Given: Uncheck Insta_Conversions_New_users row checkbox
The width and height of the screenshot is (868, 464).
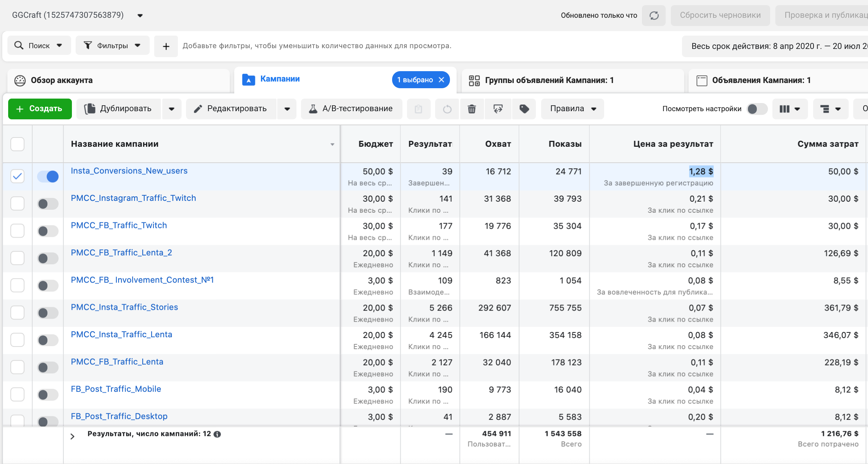Looking at the screenshot, I should coord(17,176).
